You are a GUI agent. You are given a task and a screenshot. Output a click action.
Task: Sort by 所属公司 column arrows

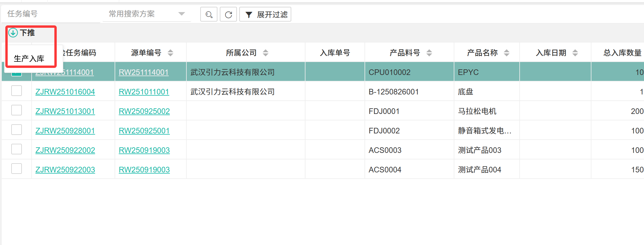point(266,53)
